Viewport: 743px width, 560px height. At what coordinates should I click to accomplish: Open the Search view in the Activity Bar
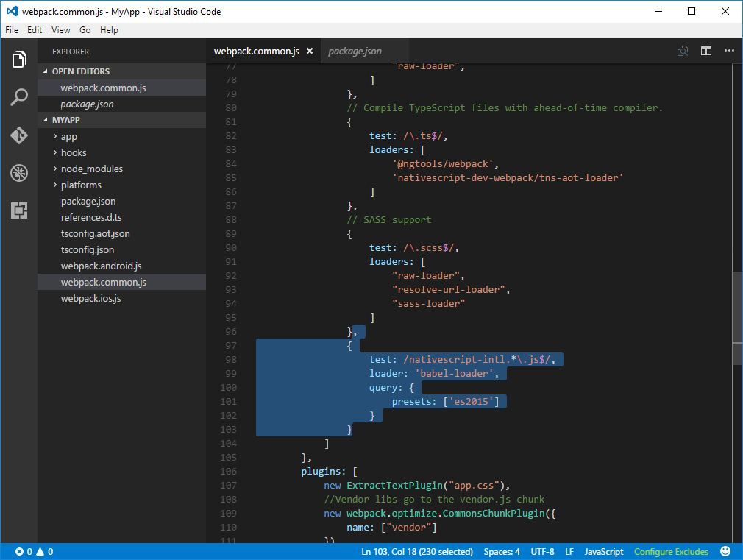(19, 96)
